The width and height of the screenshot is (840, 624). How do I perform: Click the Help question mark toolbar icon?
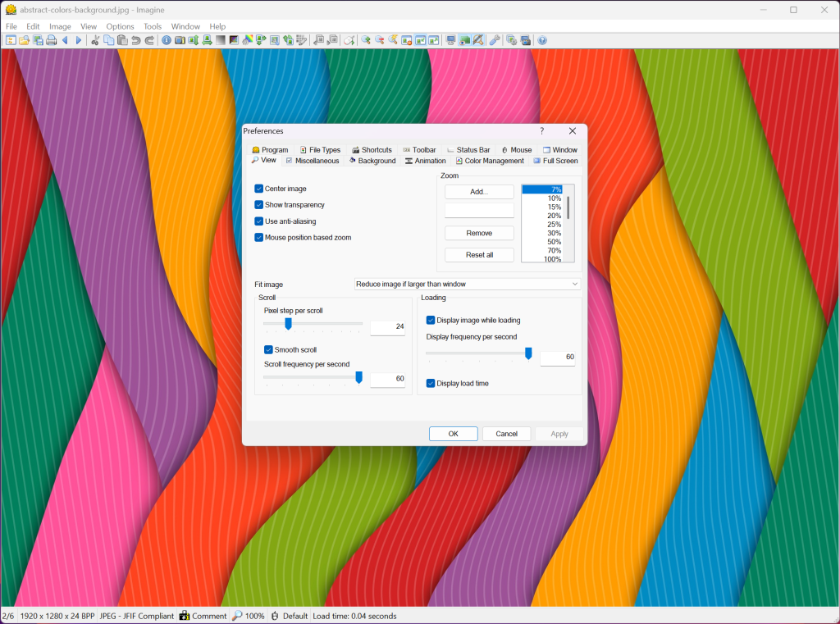pyautogui.click(x=542, y=40)
